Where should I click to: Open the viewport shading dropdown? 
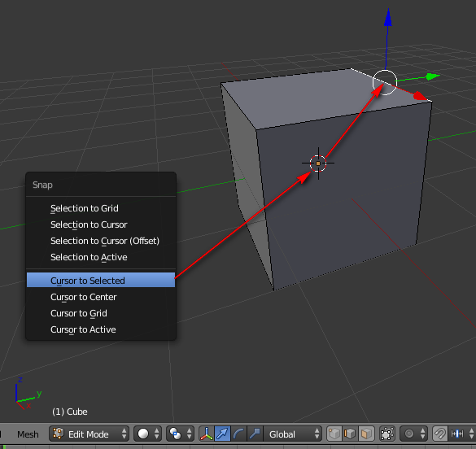147,434
